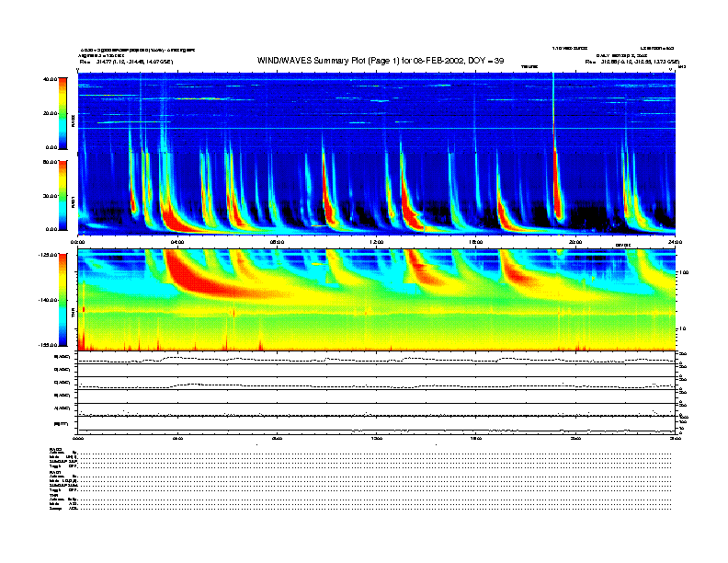
Task: Click the TNR status block heading at bottom left
Action: [x=53, y=495]
